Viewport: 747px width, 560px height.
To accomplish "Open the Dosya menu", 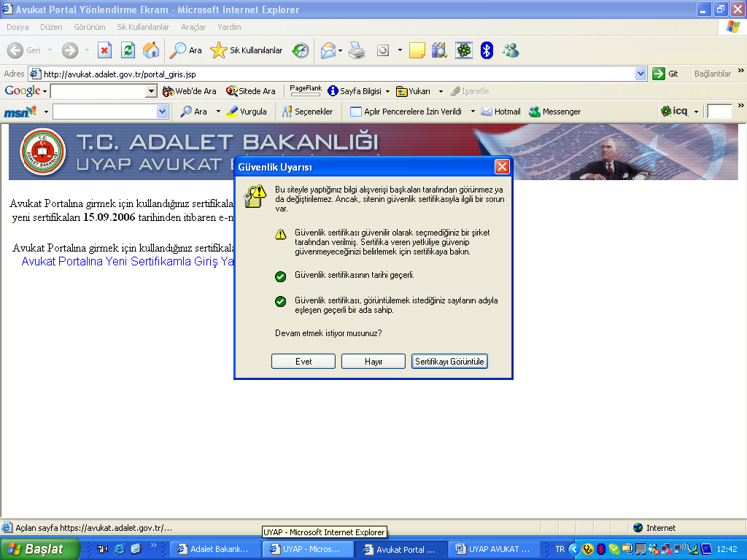I will [18, 27].
